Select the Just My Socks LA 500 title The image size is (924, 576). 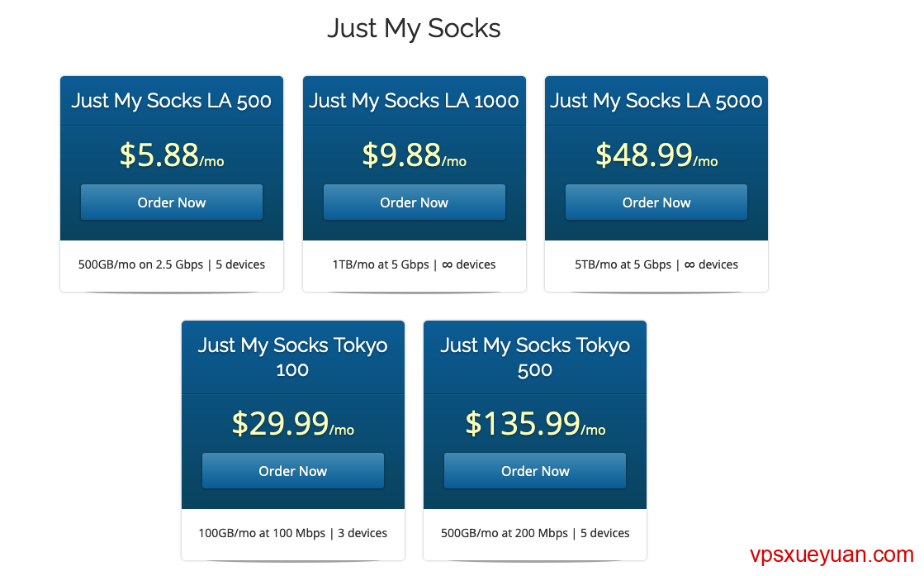pos(172,101)
